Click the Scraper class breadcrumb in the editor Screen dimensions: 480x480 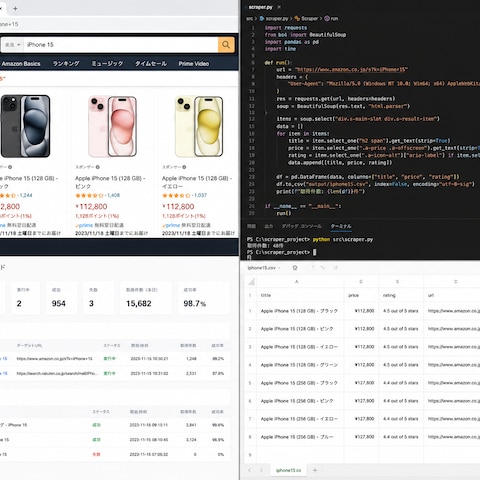tap(306, 19)
